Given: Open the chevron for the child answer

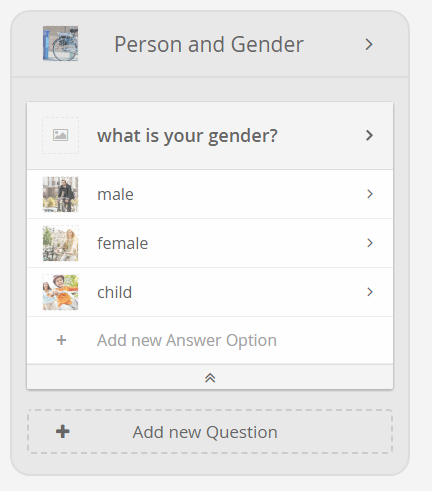Looking at the screenshot, I should click(369, 292).
